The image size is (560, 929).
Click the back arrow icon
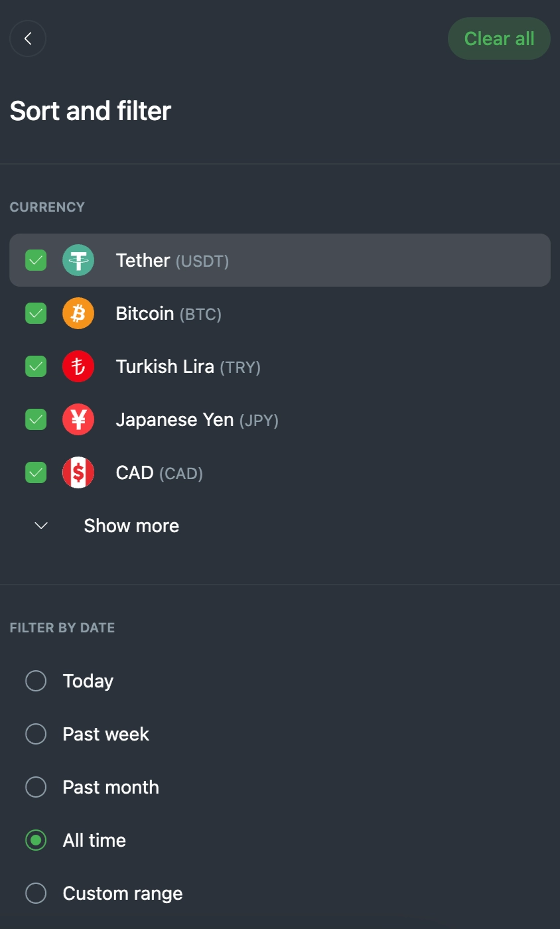28,38
